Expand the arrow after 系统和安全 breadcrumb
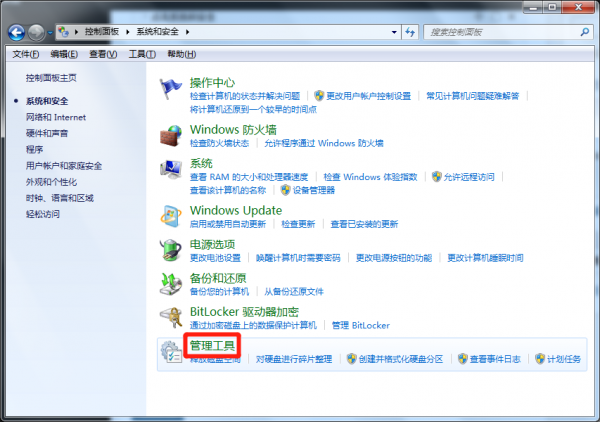 pyautogui.click(x=188, y=32)
